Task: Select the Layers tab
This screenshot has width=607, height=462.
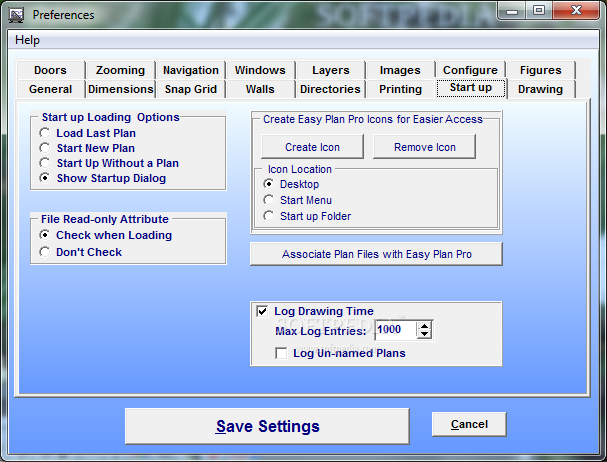Action: pos(331,70)
